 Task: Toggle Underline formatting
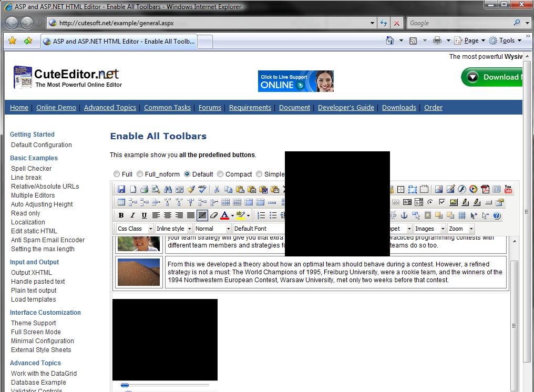(144, 215)
